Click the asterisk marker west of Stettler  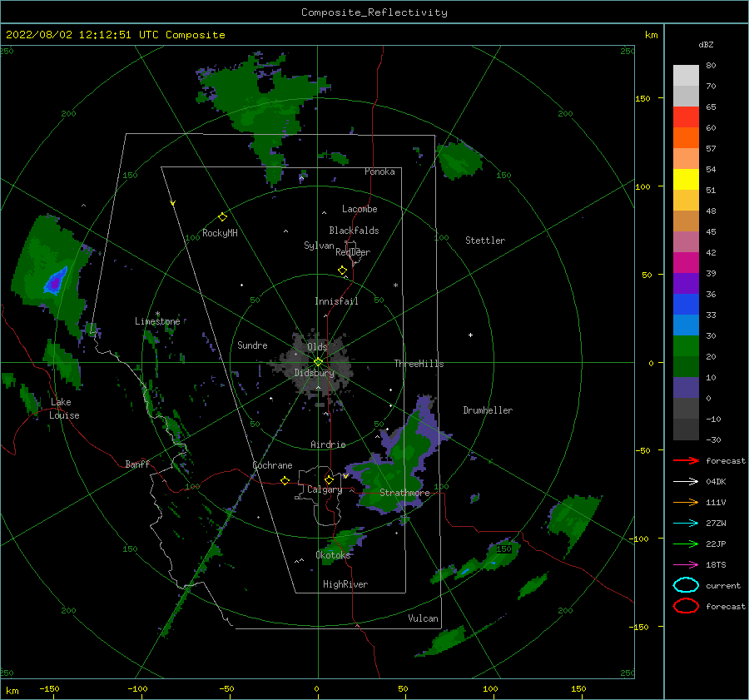click(x=395, y=285)
